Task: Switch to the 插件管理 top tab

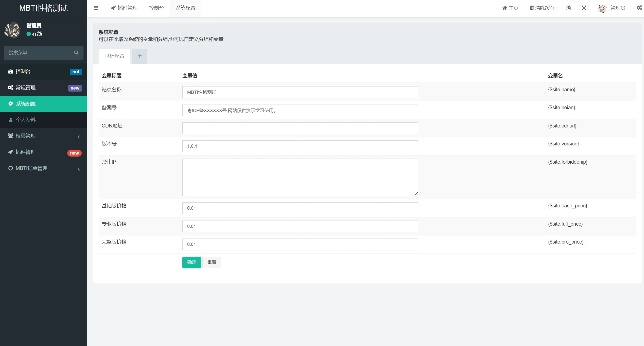Action: pos(124,8)
